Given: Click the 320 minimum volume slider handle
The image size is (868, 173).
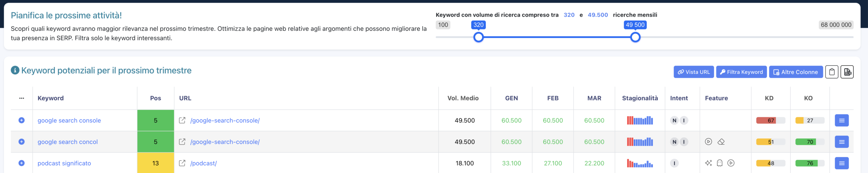Looking at the screenshot, I should coord(478,37).
